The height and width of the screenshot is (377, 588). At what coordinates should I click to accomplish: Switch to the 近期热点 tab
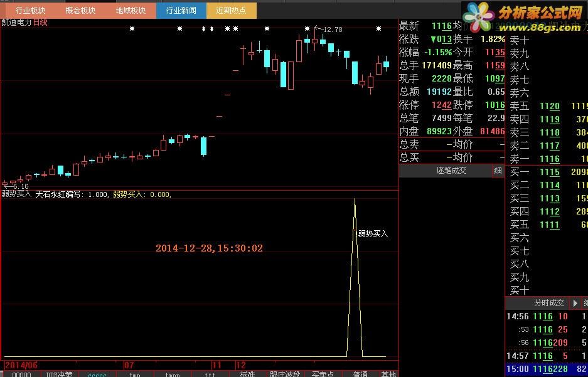click(x=232, y=11)
